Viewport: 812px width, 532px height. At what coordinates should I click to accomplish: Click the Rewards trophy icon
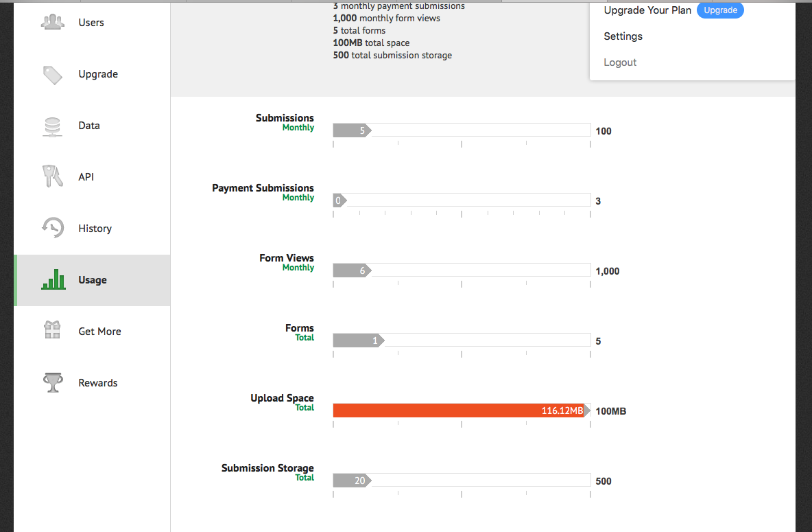pos(53,382)
